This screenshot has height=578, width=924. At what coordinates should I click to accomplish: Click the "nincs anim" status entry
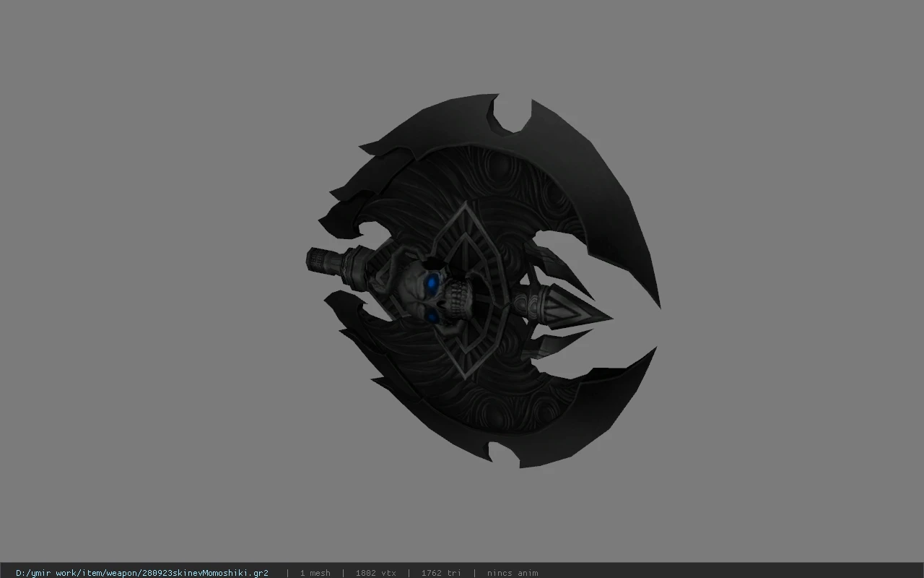(x=513, y=573)
